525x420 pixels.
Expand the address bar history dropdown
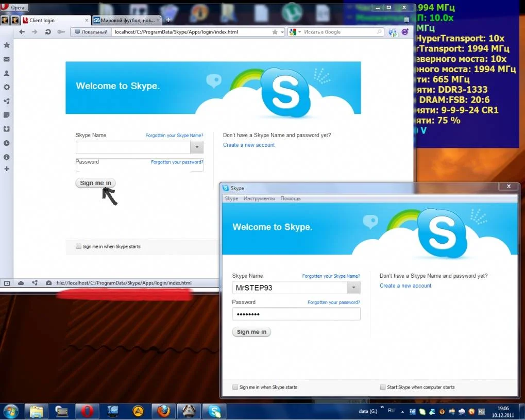pyautogui.click(x=282, y=32)
